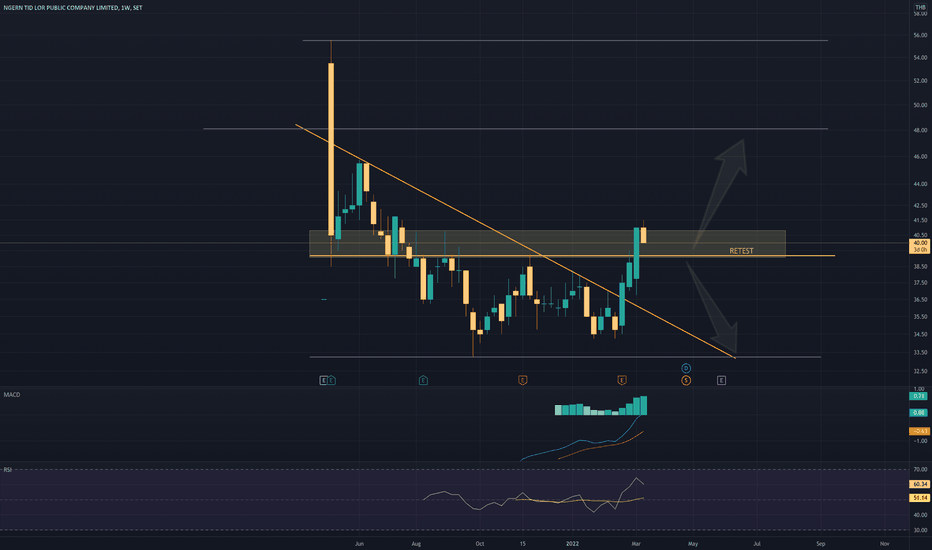Click the teal MACD histogram bars

tap(601, 408)
